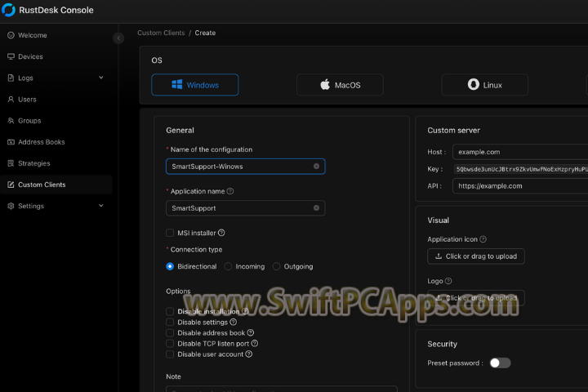Click the Settings gear icon
This screenshot has height=392, width=588.
coord(11,207)
